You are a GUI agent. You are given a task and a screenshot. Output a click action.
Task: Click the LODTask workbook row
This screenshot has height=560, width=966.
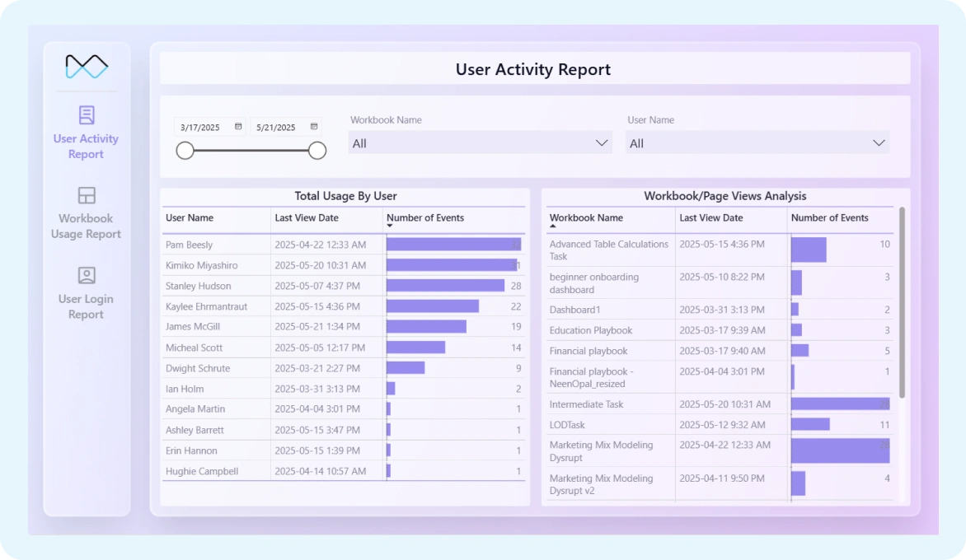coord(720,425)
